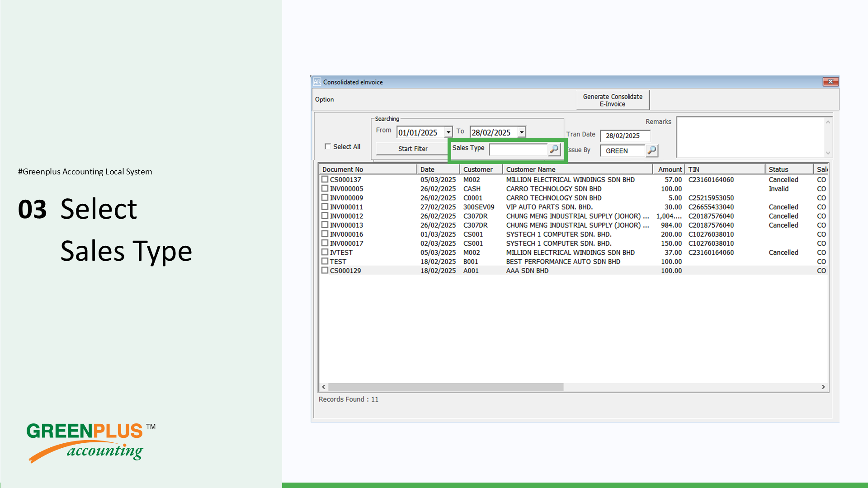Click horizontal scrollbar right arrow
The width and height of the screenshot is (868, 488).
823,387
